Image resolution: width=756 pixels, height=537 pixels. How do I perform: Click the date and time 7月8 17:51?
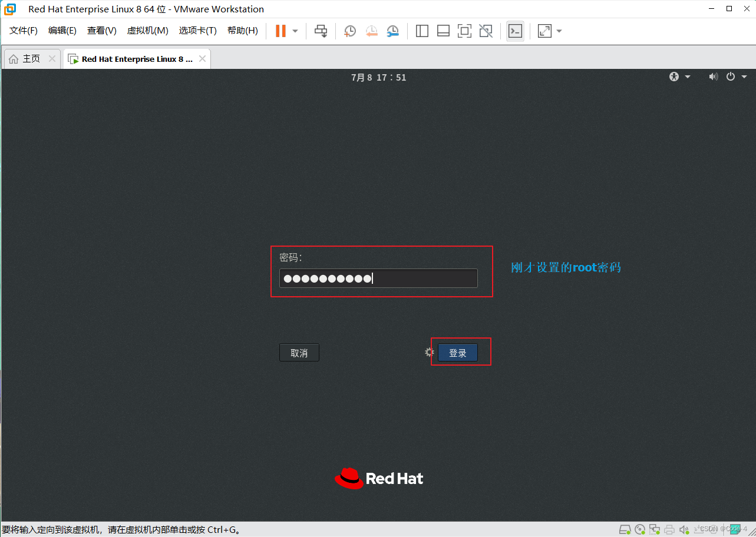coord(379,77)
